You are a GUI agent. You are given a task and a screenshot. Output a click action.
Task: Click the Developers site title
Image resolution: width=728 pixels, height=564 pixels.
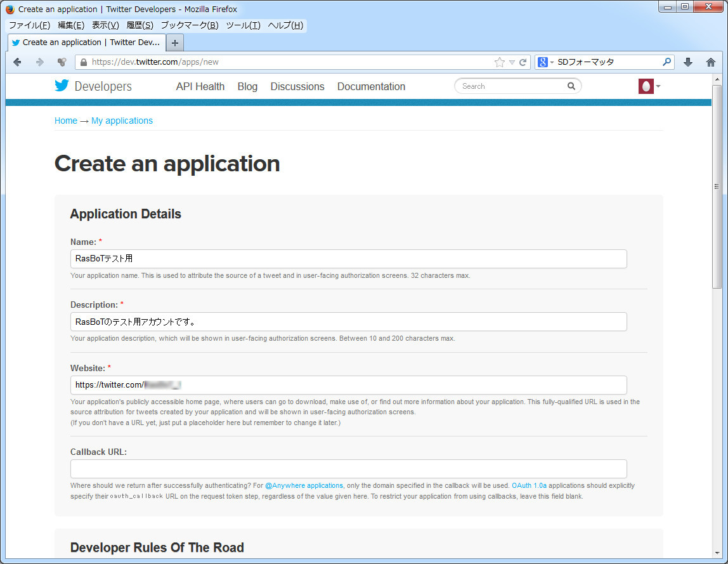103,86
